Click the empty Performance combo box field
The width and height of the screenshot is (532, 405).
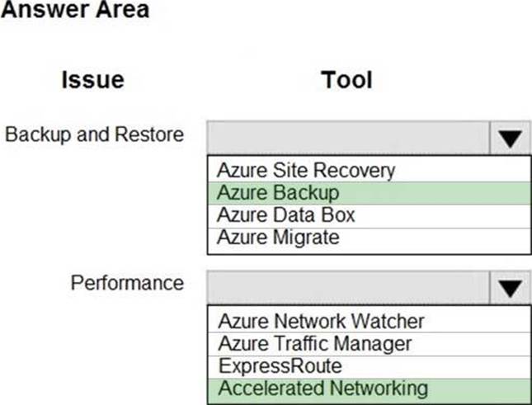pos(350,288)
